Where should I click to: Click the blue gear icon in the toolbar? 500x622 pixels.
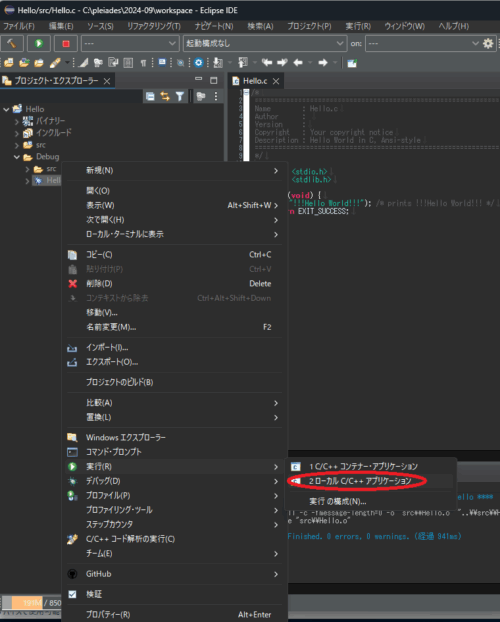pyautogui.click(x=199, y=62)
